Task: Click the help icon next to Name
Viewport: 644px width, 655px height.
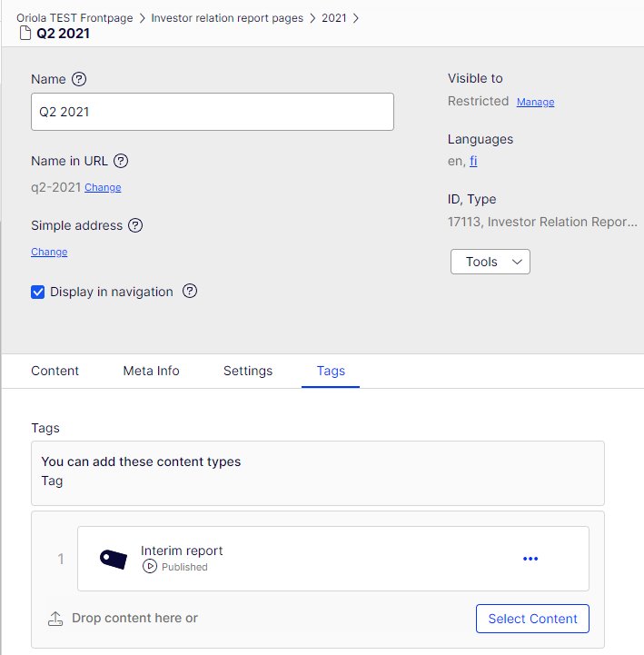Action: [x=79, y=79]
